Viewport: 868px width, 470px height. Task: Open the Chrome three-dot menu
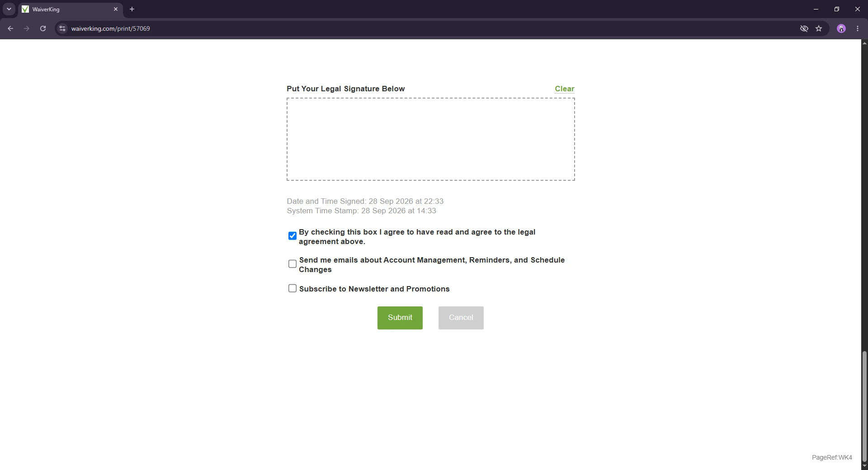pyautogui.click(x=858, y=28)
